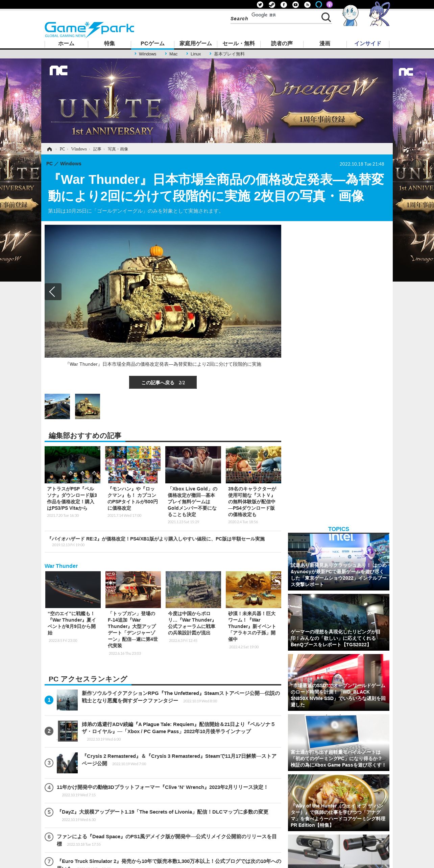
Task: Open the 家庭用ゲーム menu item
Action: click(196, 44)
